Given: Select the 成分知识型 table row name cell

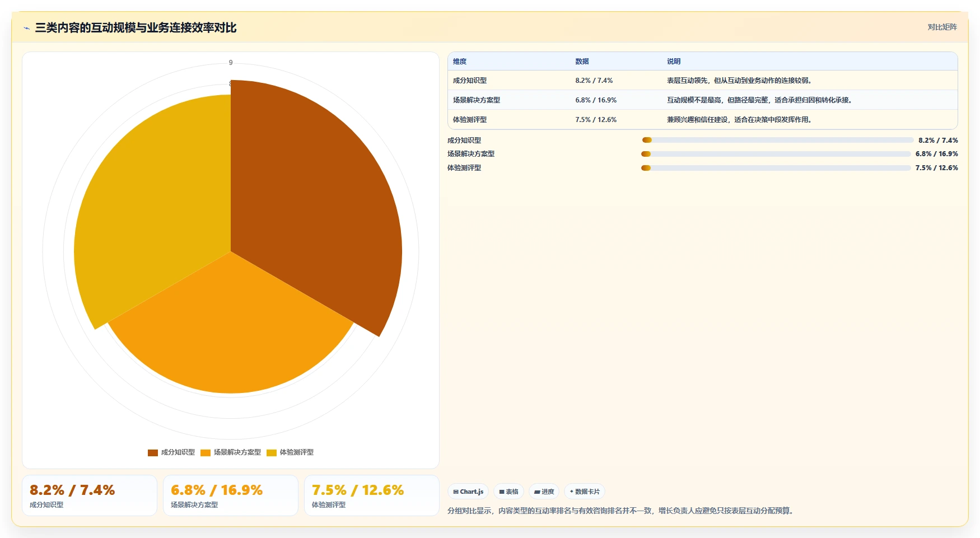Looking at the screenshot, I should [x=470, y=81].
